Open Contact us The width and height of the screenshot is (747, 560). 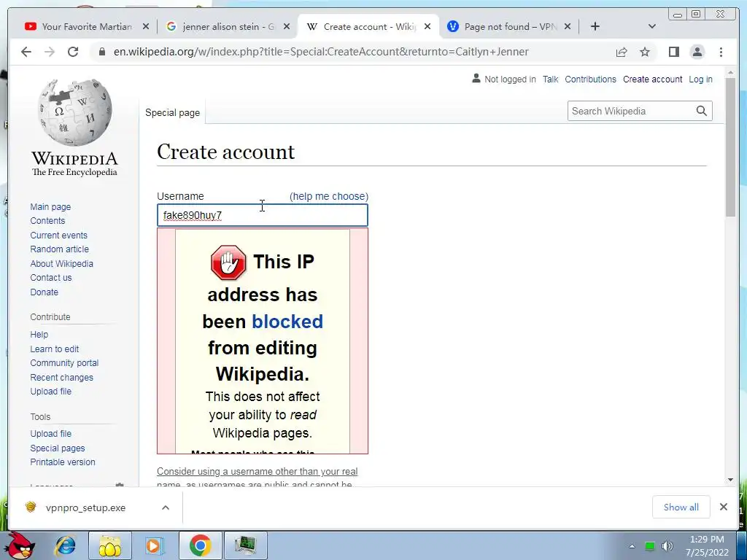point(51,278)
